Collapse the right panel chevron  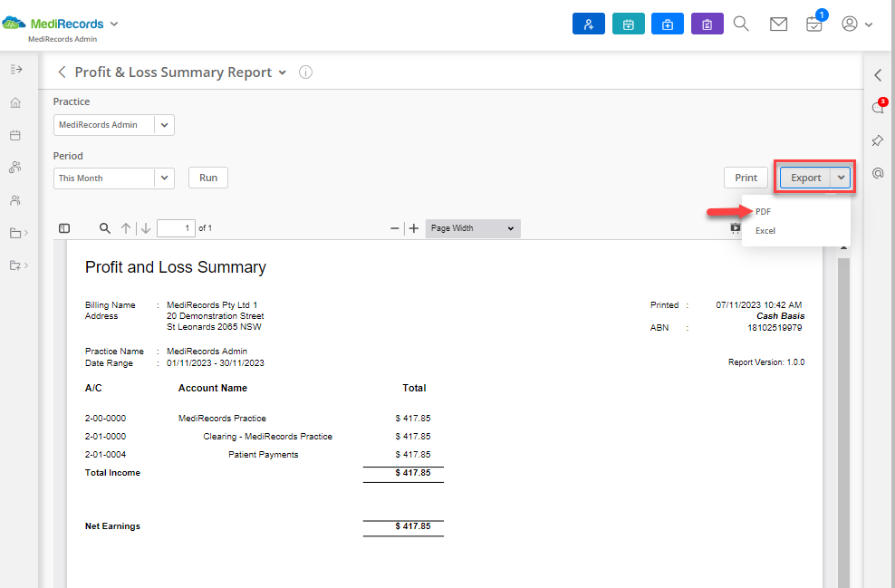[x=879, y=75]
